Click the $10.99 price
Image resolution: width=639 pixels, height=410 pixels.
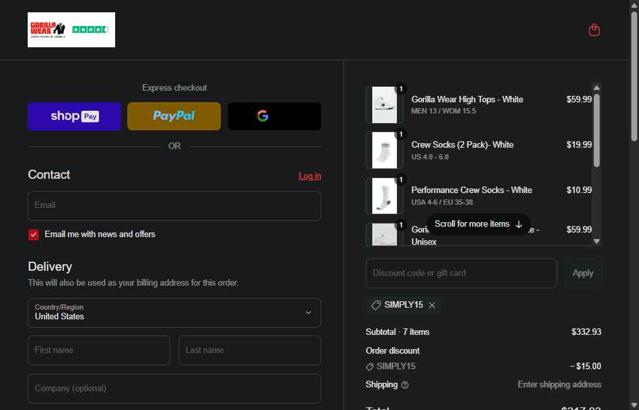click(579, 190)
